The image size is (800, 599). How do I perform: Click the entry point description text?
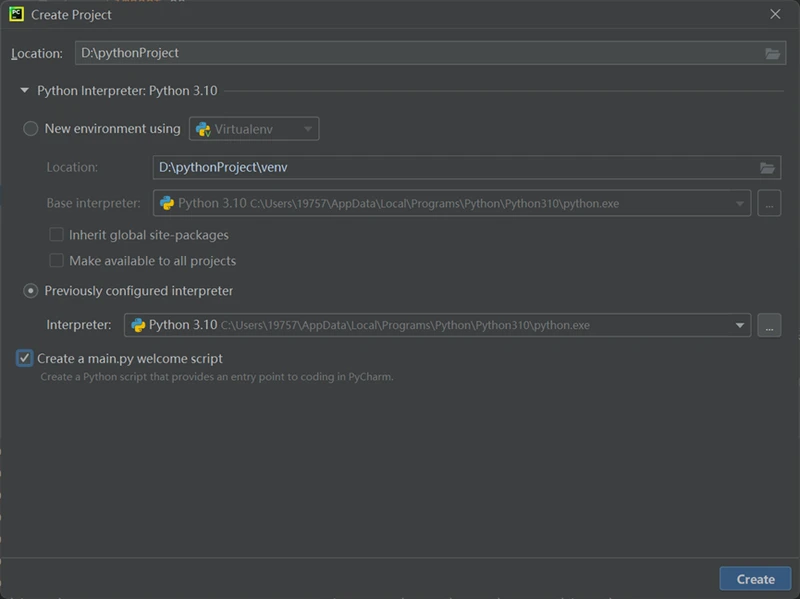coord(217,377)
